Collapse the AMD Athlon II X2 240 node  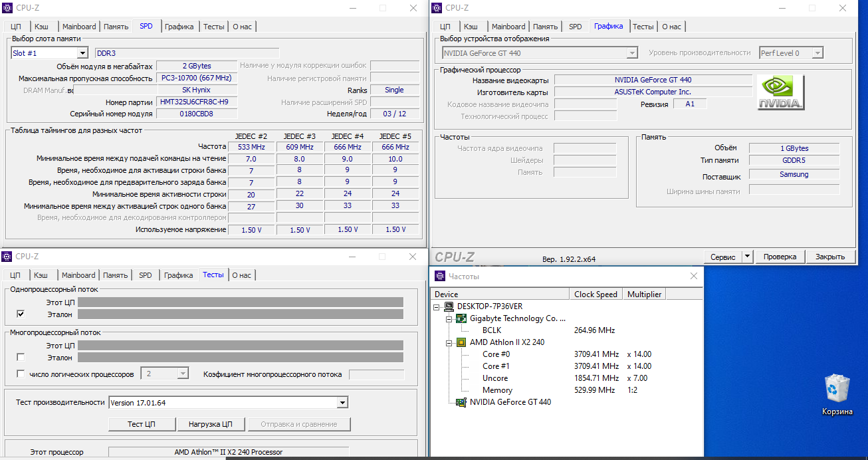pos(449,342)
